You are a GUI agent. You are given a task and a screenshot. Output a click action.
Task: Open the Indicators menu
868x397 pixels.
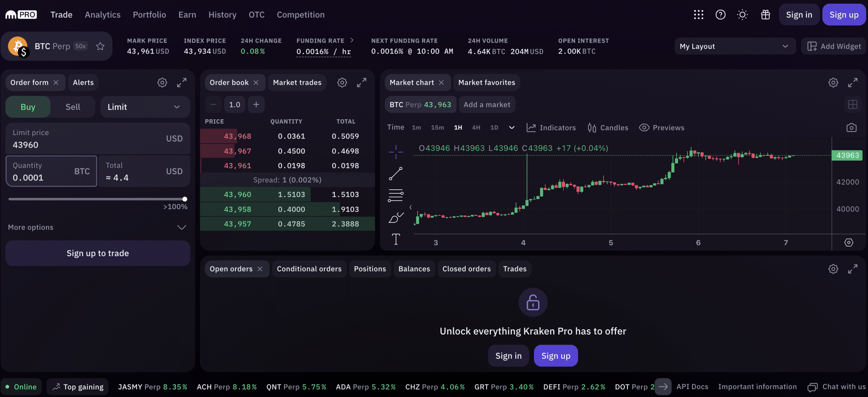coord(551,128)
